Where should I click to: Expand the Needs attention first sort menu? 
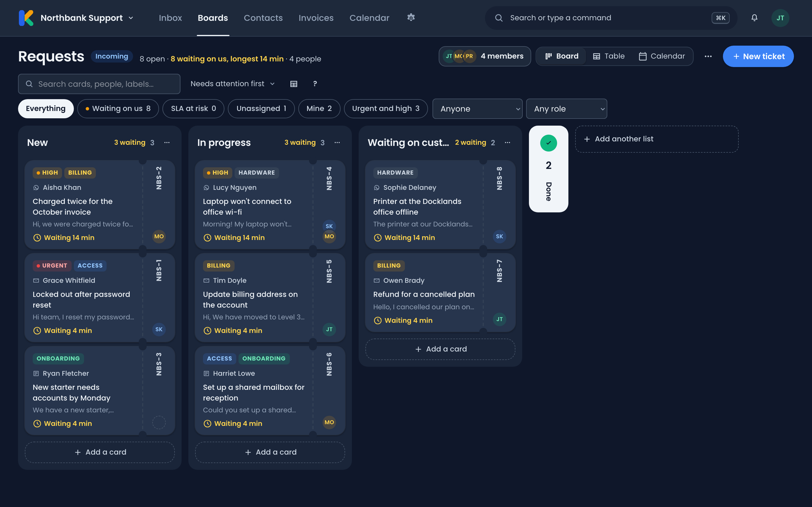point(233,84)
